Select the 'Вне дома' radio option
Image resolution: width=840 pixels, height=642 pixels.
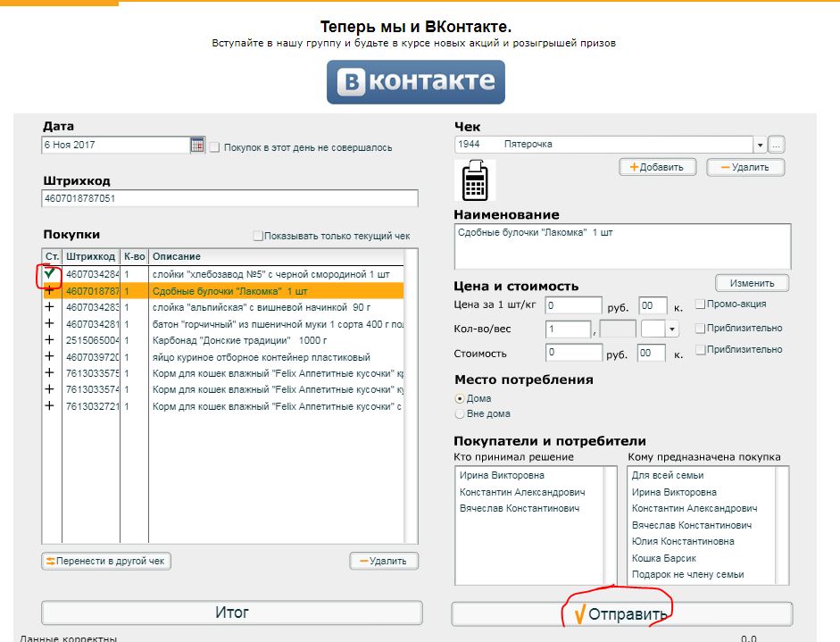[460, 413]
